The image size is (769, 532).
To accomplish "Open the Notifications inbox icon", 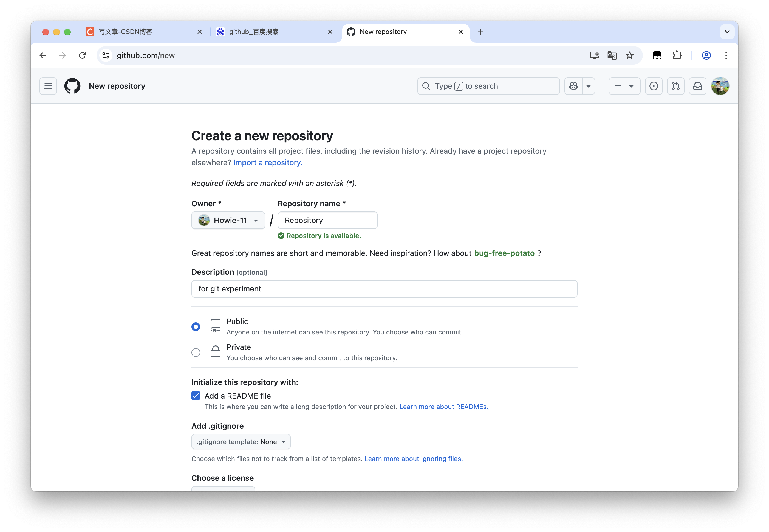I will pyautogui.click(x=698, y=86).
